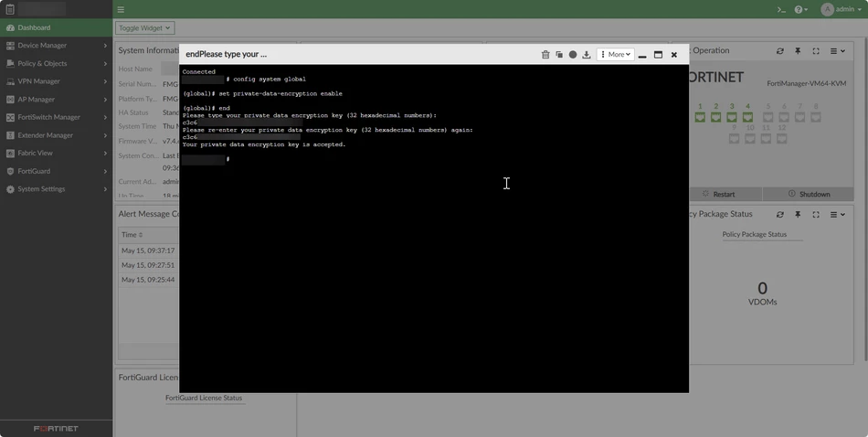Open the help menu question mark icon
868x437 pixels.
(800, 9)
